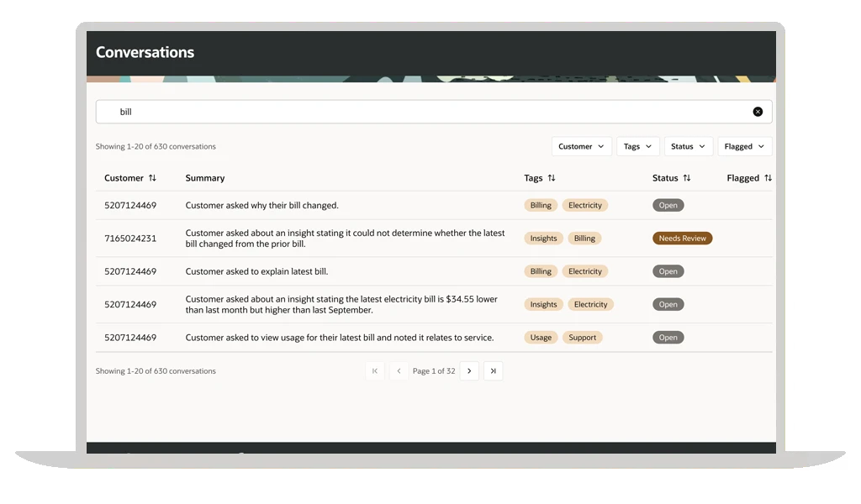Click bottom 'Showing 1-20 of 630 conversations' text
The width and height of the screenshot is (861, 504).
point(156,371)
